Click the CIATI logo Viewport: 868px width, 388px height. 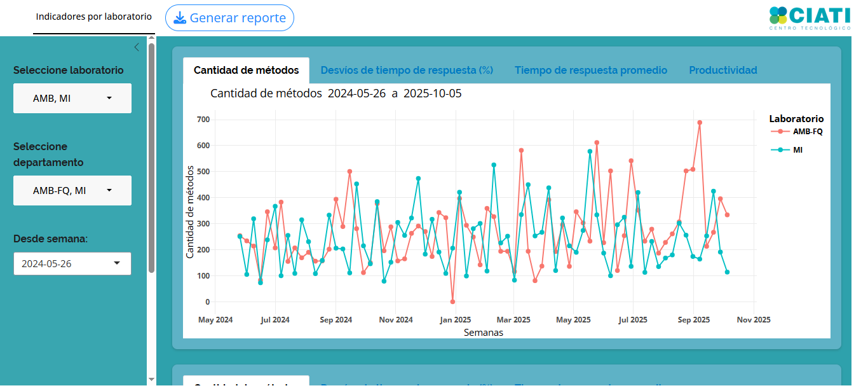809,18
